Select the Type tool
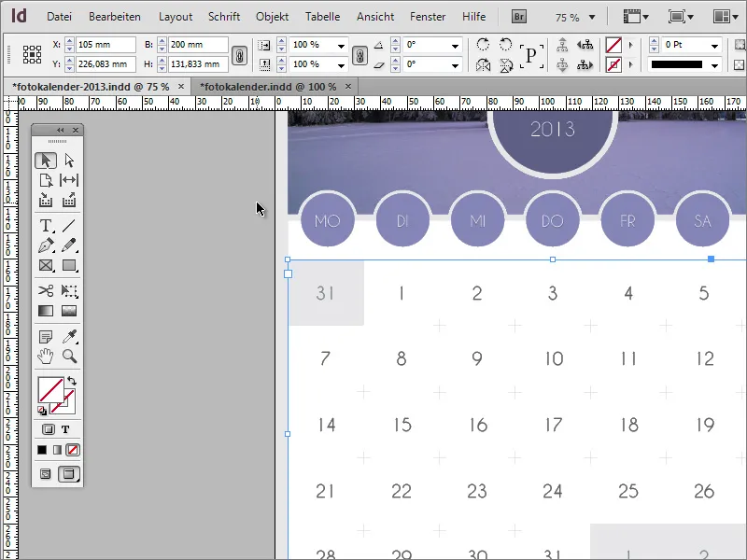The height and width of the screenshot is (560, 747). (x=46, y=225)
